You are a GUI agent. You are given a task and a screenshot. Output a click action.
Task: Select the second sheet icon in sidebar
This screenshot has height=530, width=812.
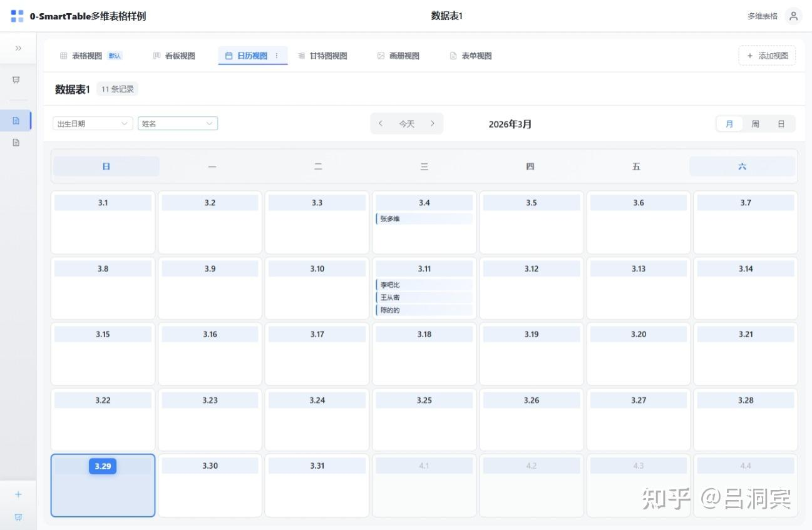(x=16, y=143)
